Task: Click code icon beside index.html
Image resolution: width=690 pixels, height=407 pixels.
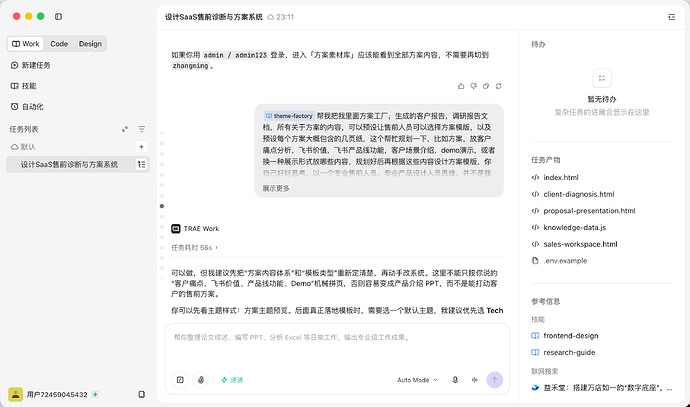Action: pos(535,177)
